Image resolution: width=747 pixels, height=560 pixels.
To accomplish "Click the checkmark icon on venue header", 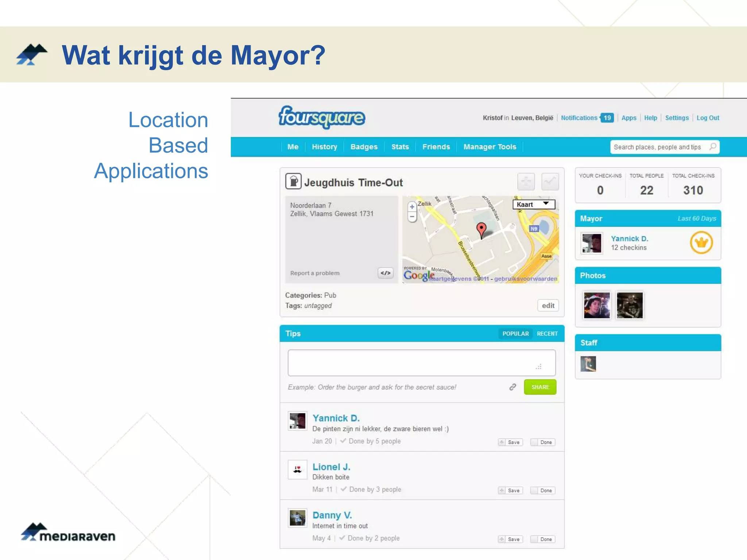I will tap(550, 182).
